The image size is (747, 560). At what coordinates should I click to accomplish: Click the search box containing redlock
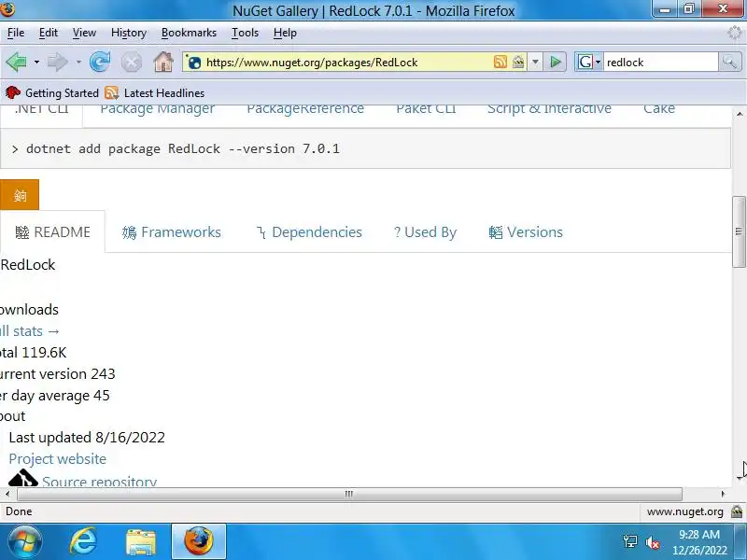[660, 63]
